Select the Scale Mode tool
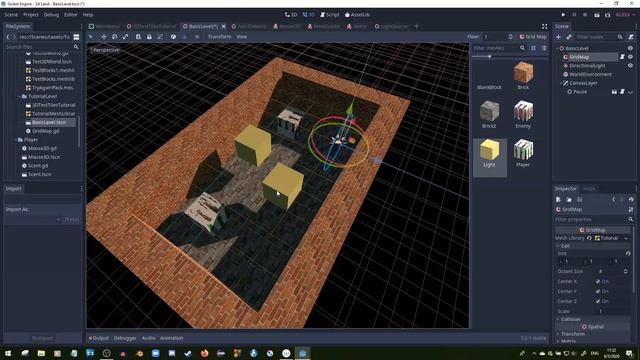640x360 pixels. point(125,37)
